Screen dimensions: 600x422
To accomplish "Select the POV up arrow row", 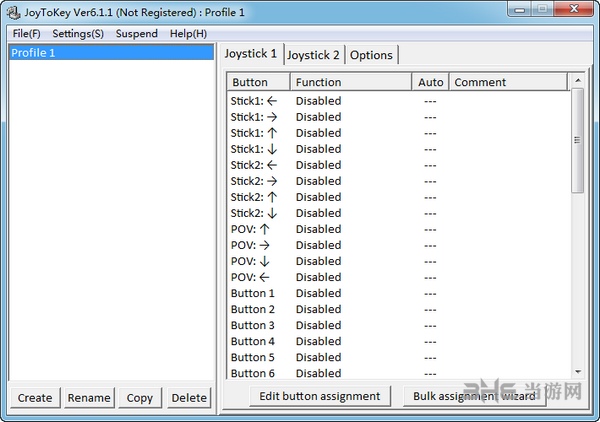I will pos(398,230).
